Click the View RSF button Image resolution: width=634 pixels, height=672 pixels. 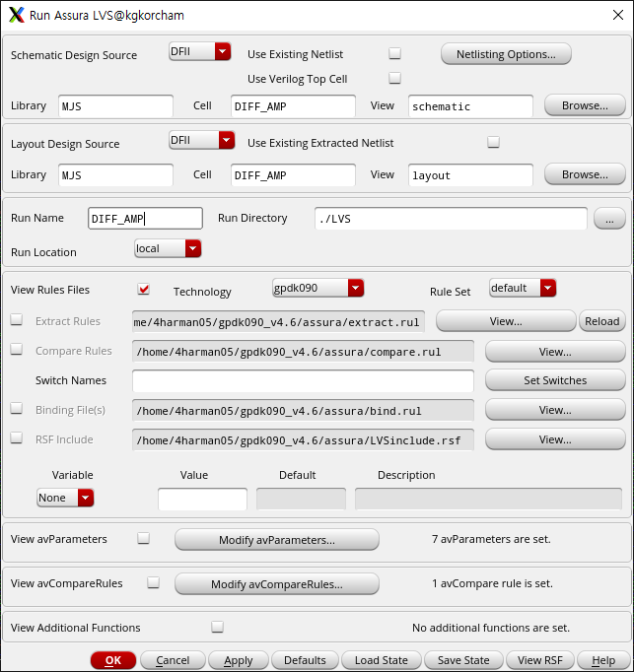(539, 660)
